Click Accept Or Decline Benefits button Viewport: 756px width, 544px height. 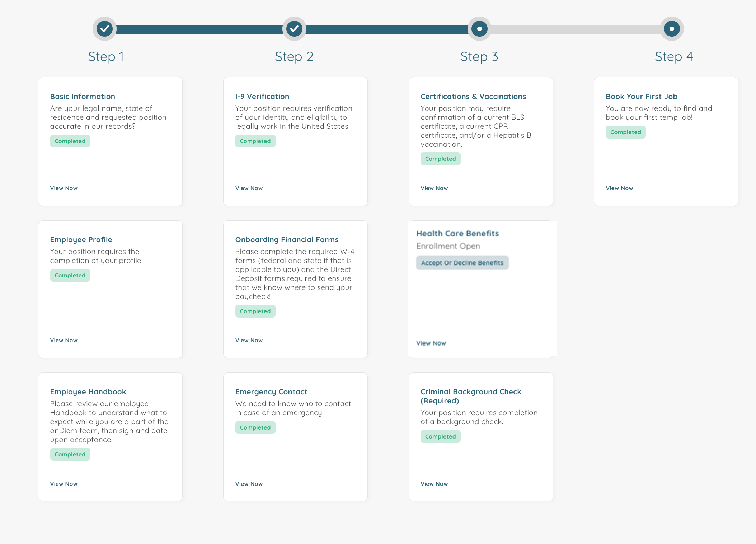pyautogui.click(x=462, y=263)
